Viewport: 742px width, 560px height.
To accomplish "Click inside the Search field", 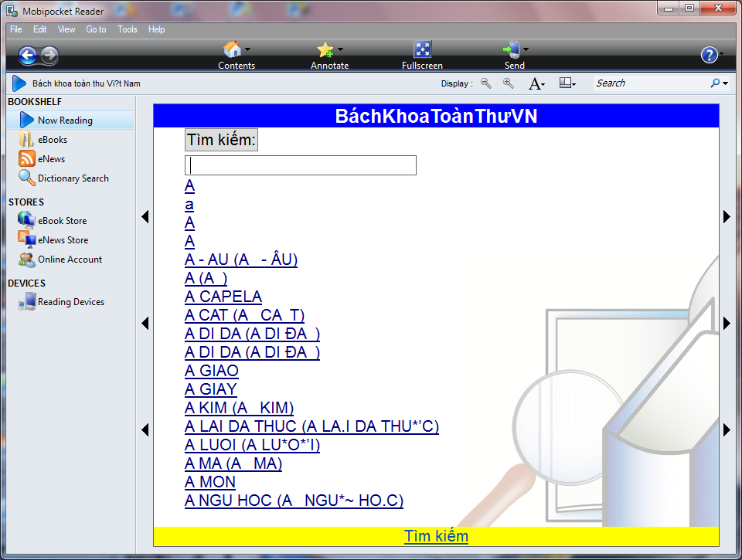I will click(650, 83).
